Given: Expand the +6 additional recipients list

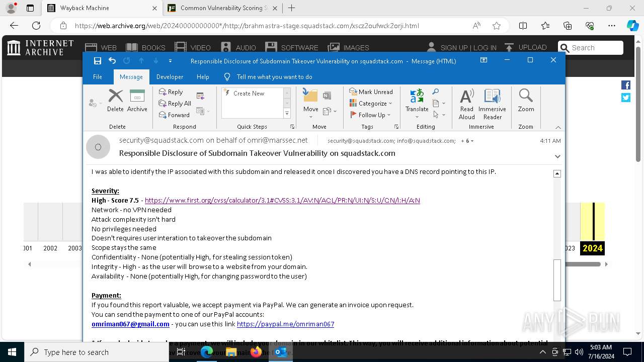Looking at the screenshot, I should (x=467, y=141).
